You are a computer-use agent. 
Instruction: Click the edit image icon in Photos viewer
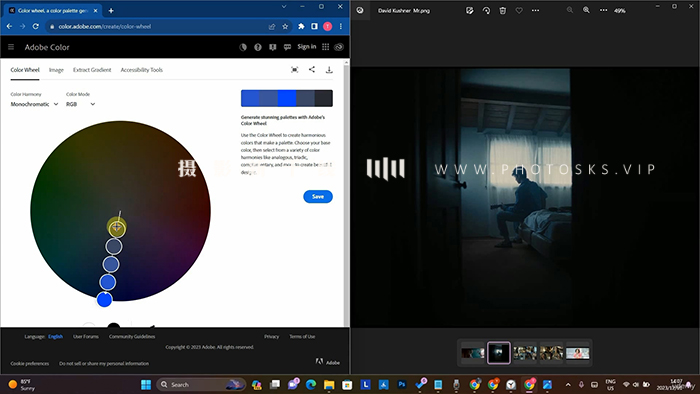point(470,10)
